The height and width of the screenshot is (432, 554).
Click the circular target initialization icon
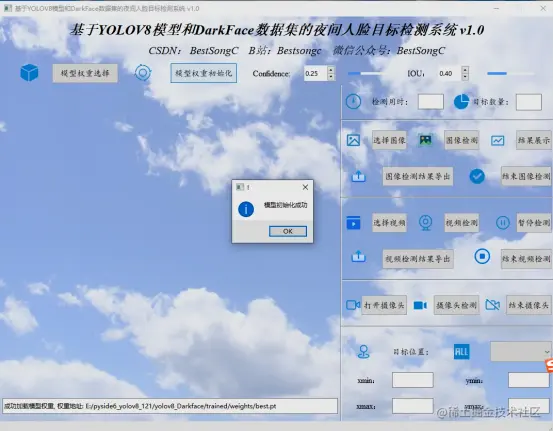(x=143, y=73)
